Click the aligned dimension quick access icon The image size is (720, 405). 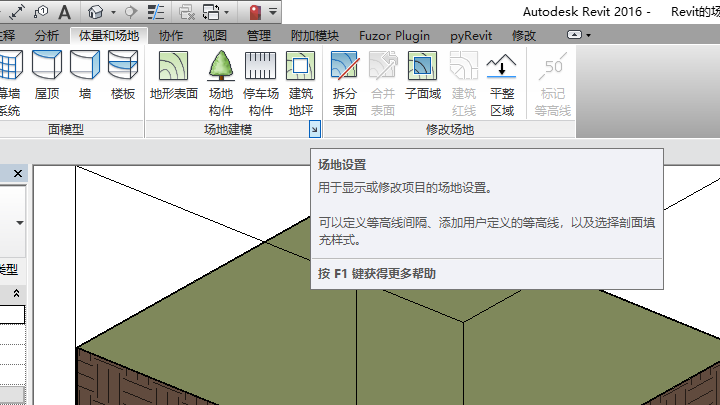(x=17, y=12)
